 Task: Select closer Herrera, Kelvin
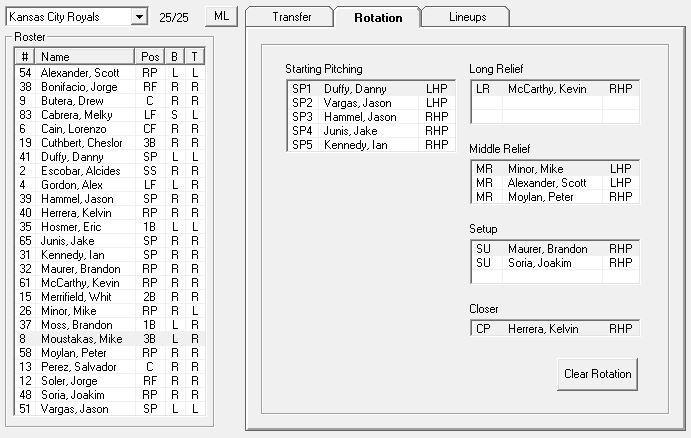click(x=555, y=329)
